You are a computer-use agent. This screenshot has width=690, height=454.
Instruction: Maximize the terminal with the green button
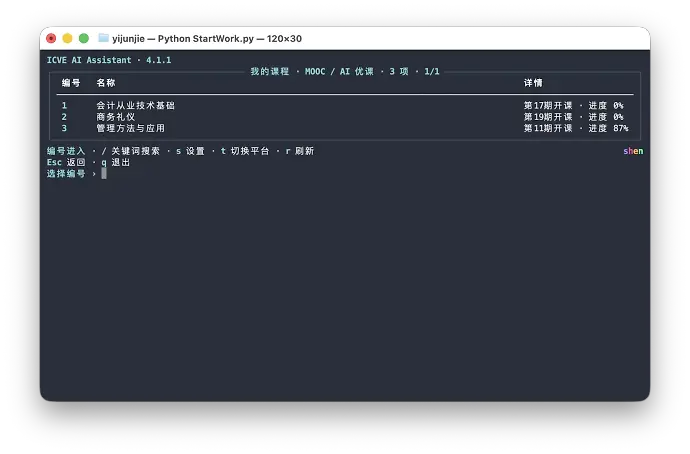(84, 39)
